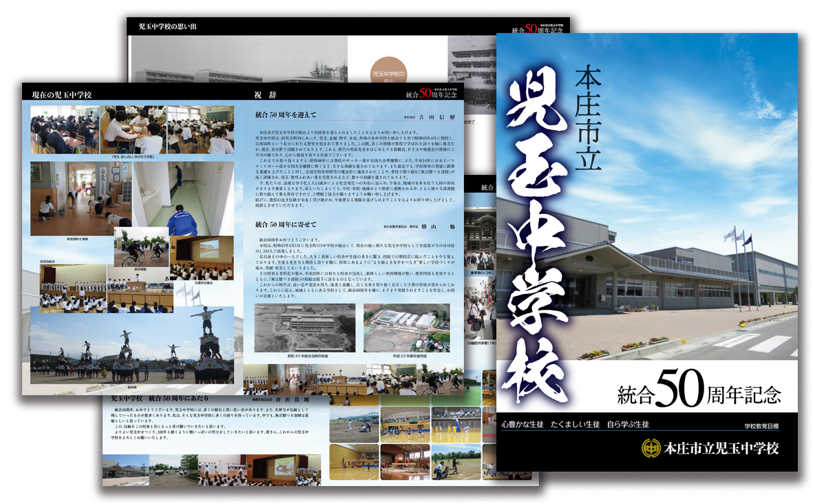Click the human pyramid sports day photo

(x=132, y=345)
